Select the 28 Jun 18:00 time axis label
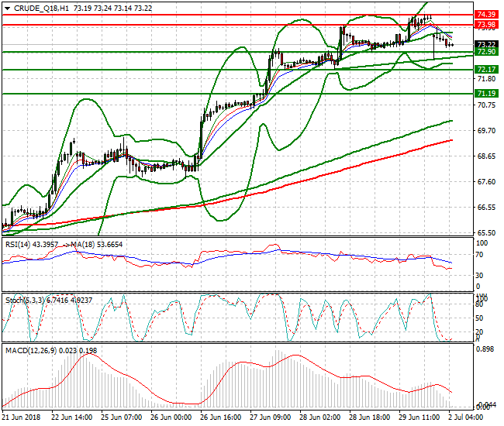Screen dimensions: 504x426 tap(370, 417)
